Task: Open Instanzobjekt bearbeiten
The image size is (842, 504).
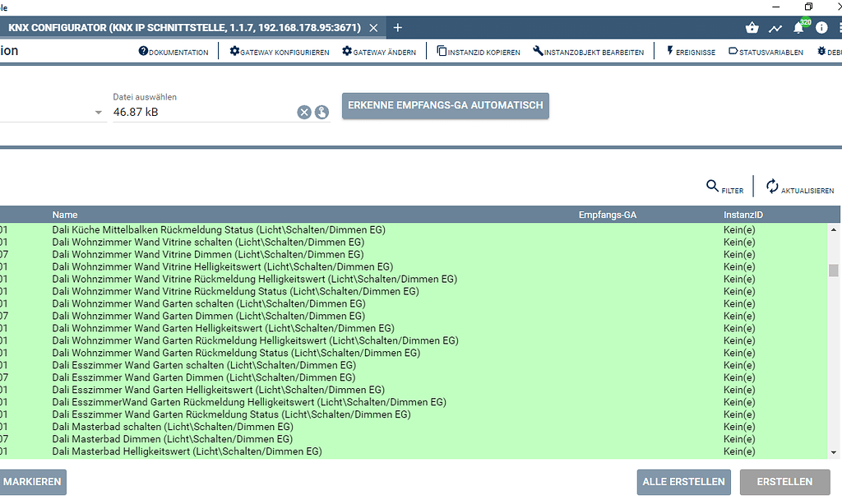Action: pos(590,51)
